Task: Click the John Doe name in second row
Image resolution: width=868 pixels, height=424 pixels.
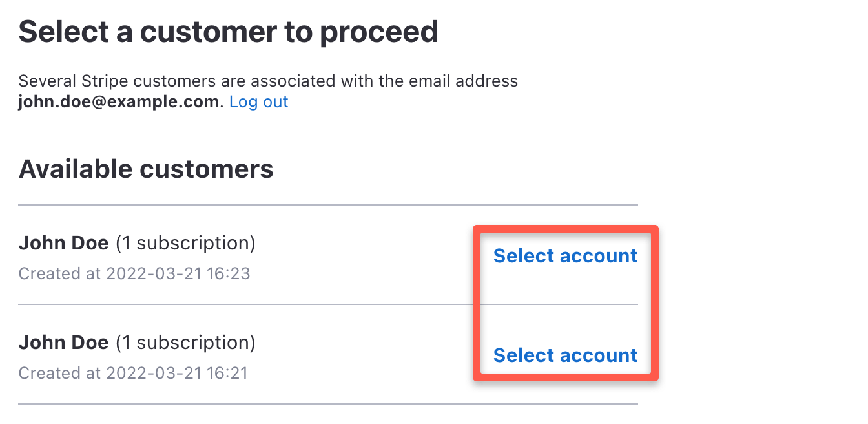Action: coord(63,343)
